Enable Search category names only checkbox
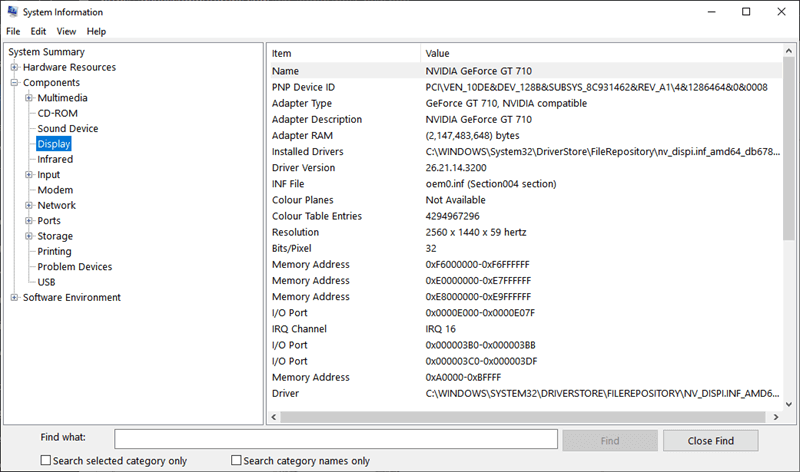Screen dimensions: 800x472 (x=236, y=460)
